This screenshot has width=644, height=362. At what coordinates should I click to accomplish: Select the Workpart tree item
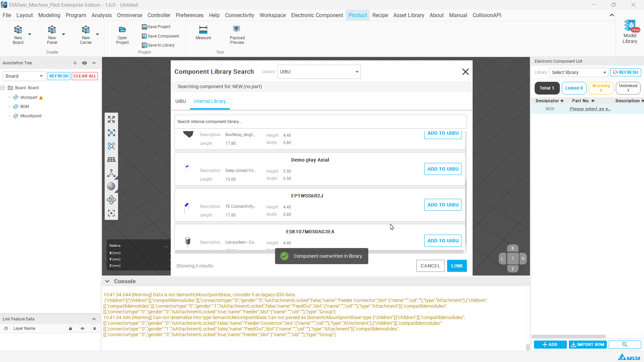pos(29,98)
